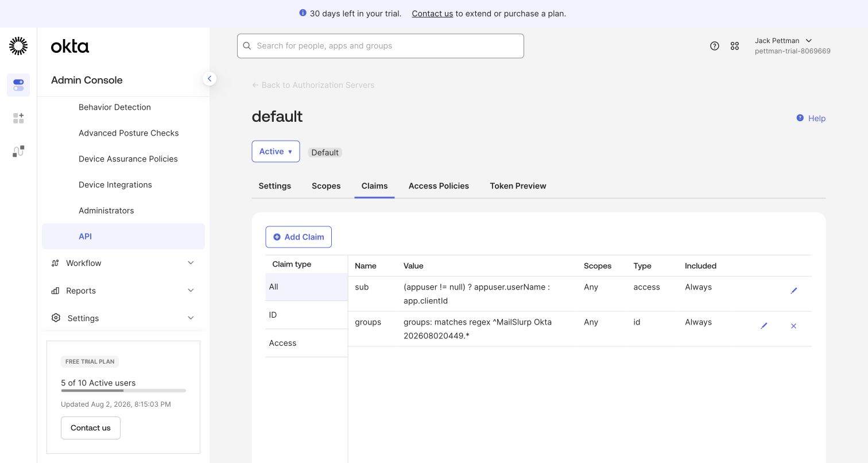This screenshot has height=463, width=868.
Task: Click the groups matches regex value text
Action: 478,329
